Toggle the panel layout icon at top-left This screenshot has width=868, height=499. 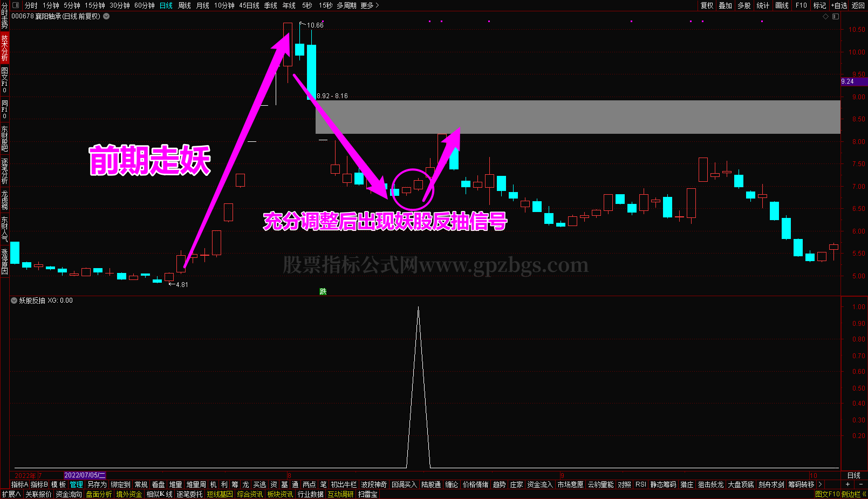(x=15, y=5)
